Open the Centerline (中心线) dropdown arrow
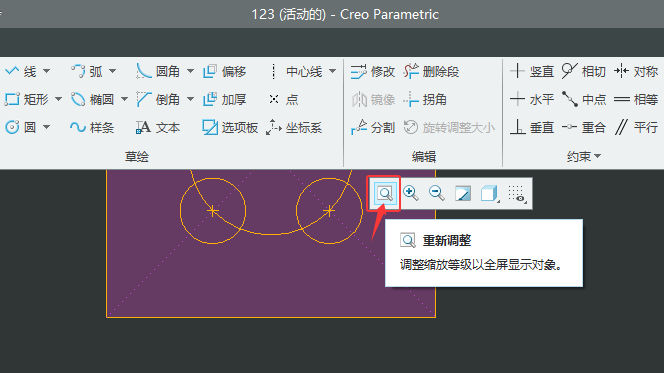The width and height of the screenshot is (664, 373). click(333, 71)
